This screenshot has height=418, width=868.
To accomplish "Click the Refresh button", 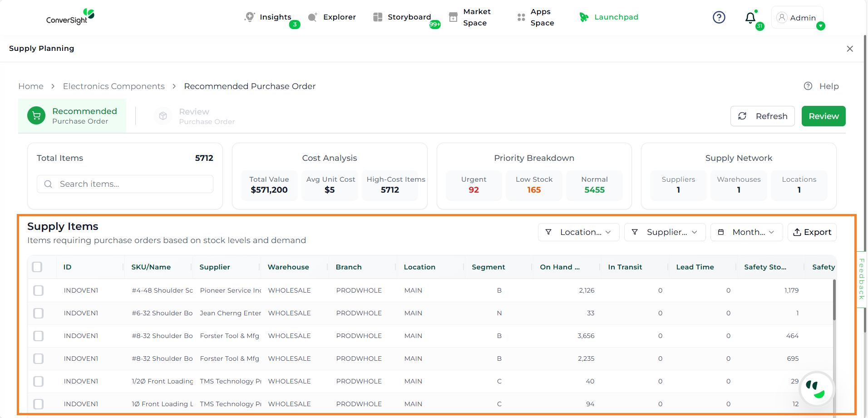I will coord(762,116).
